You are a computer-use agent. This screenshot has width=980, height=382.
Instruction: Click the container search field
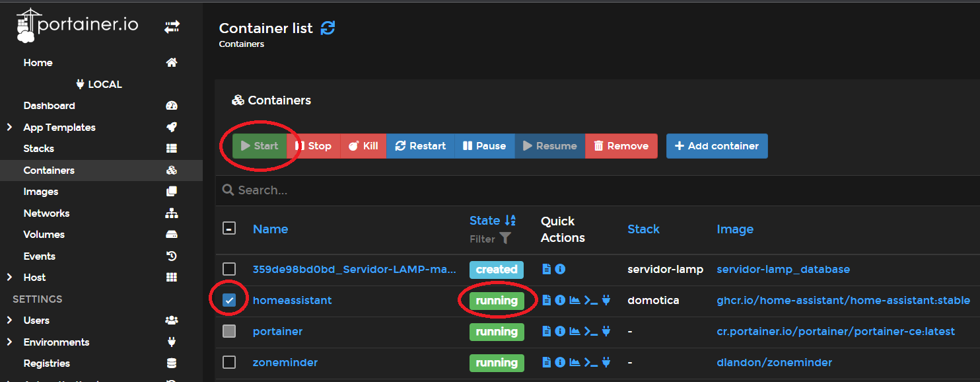462,190
